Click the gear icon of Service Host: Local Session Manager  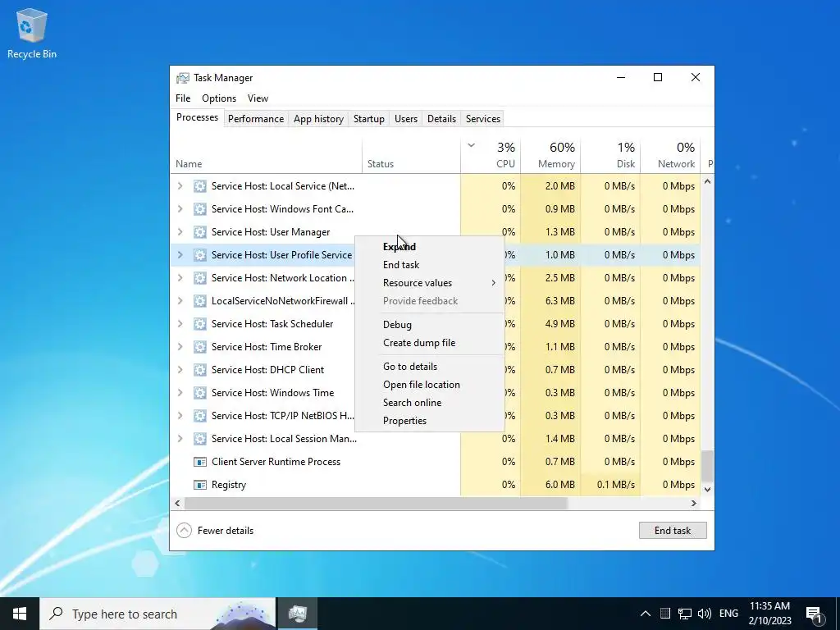coord(200,439)
